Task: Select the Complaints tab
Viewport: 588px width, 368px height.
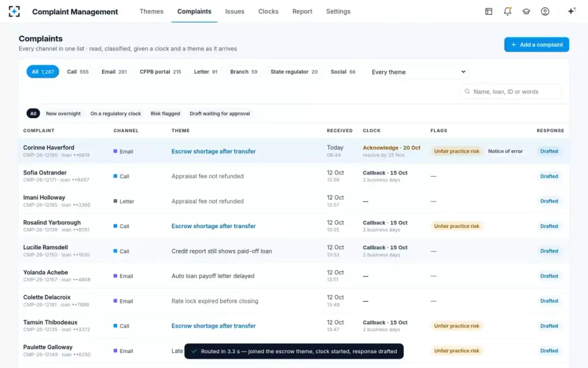Action: click(195, 11)
